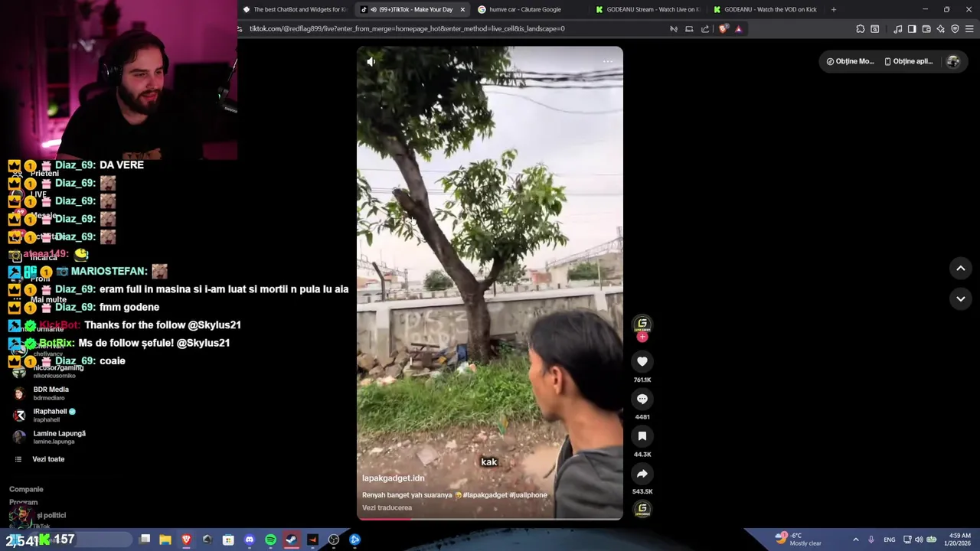Screen dimensions: 980x551
Task: Open the comments on the video
Action: (642, 399)
